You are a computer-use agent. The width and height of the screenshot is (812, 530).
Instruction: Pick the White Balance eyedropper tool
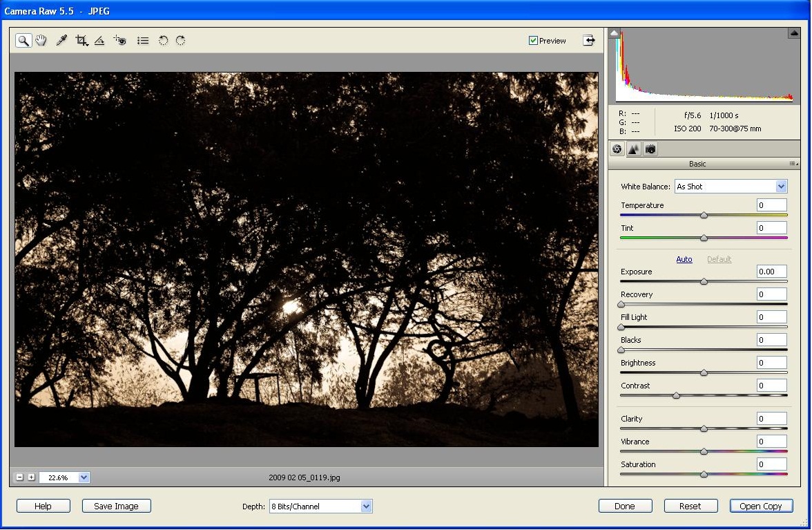tap(61, 41)
